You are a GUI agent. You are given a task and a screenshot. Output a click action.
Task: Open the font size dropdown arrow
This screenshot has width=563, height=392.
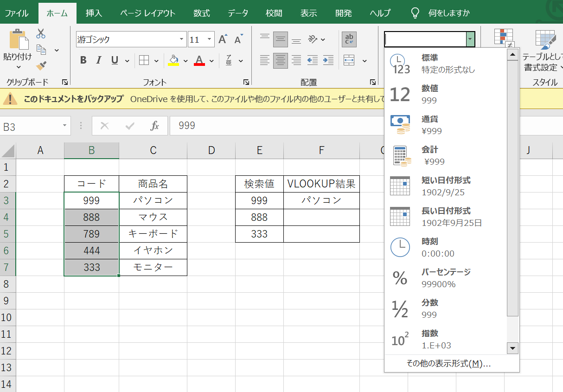click(209, 39)
